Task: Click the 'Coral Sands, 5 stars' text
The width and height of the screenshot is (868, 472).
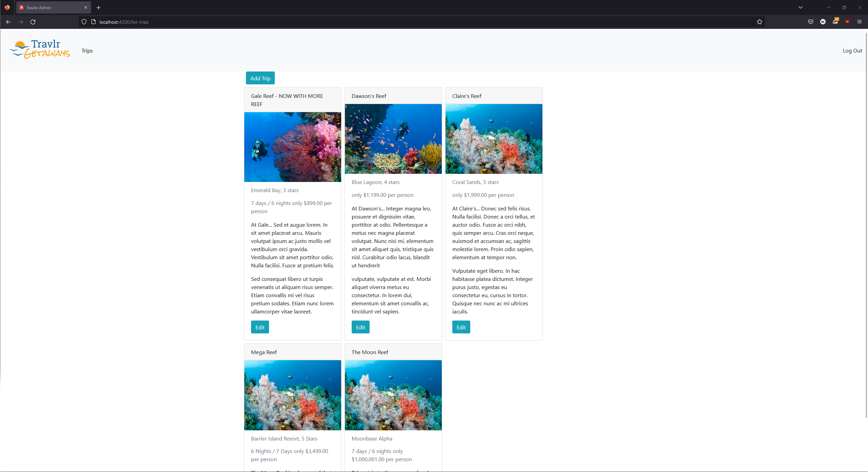Action: click(x=475, y=182)
